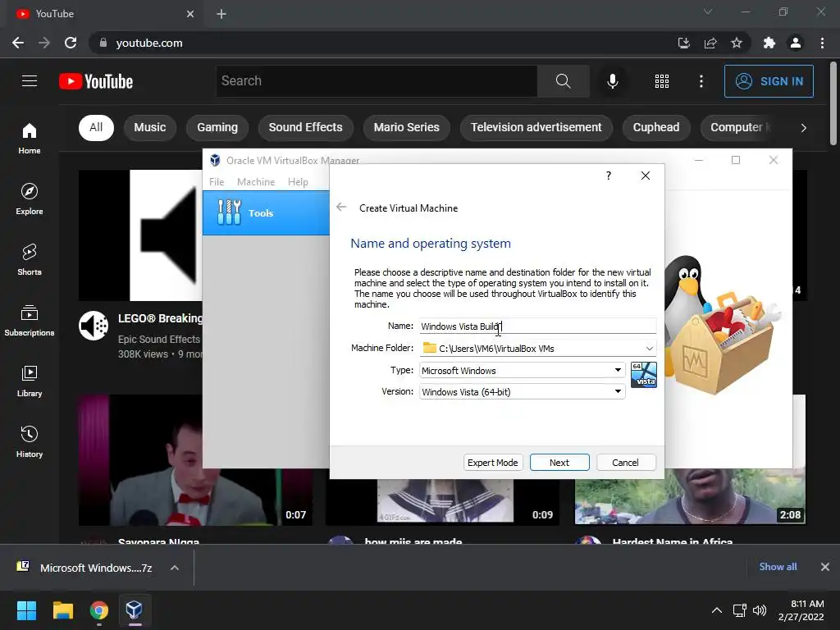Screen dimensions: 840x630
Task: Open the Chrome extensions puzzle icon
Action: click(x=769, y=43)
